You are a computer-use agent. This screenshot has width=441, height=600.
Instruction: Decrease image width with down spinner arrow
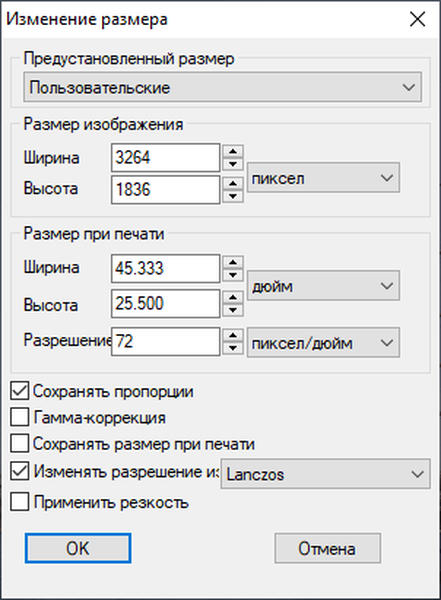pyautogui.click(x=233, y=165)
